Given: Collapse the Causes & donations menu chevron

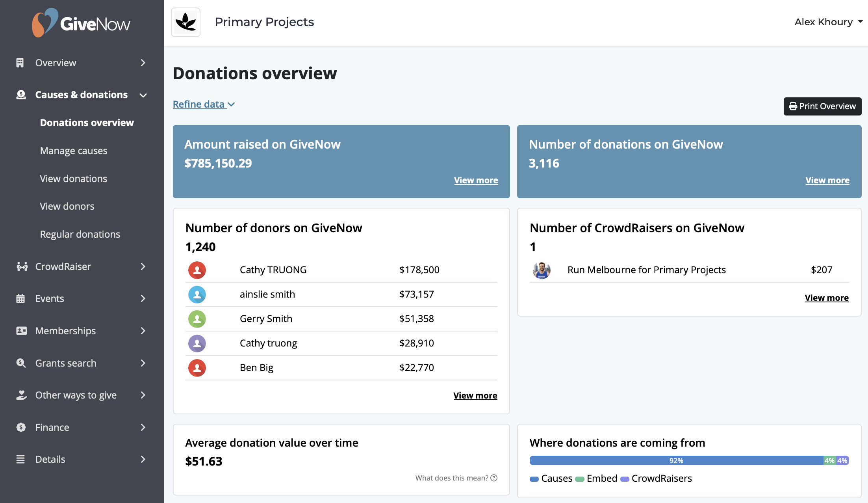Looking at the screenshot, I should (143, 95).
